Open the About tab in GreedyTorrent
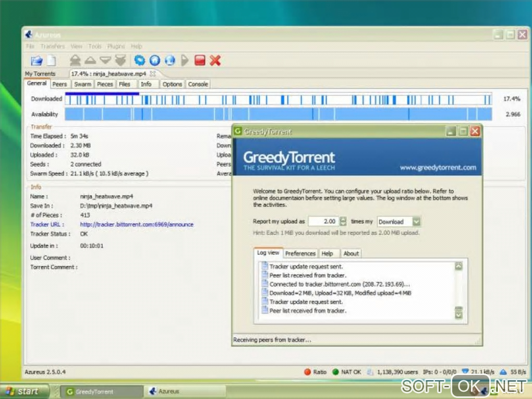The height and width of the screenshot is (399, 532). (x=351, y=253)
